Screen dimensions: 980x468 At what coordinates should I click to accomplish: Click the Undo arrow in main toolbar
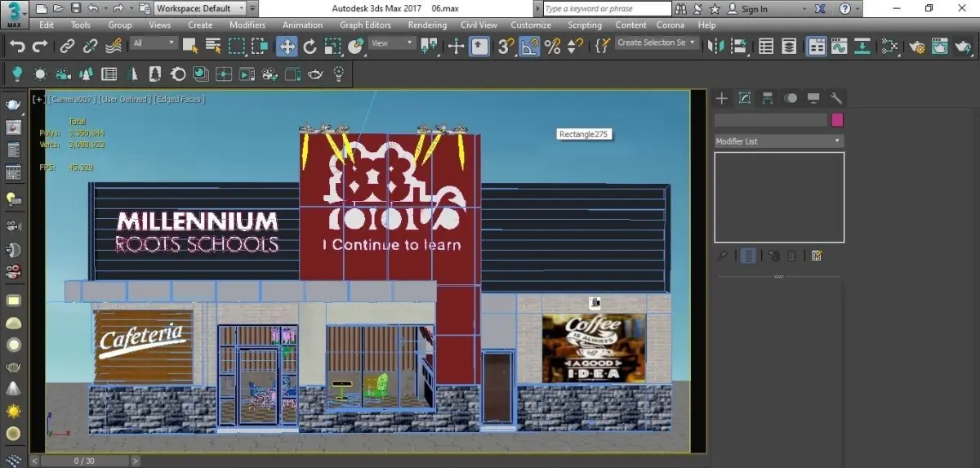[x=16, y=47]
